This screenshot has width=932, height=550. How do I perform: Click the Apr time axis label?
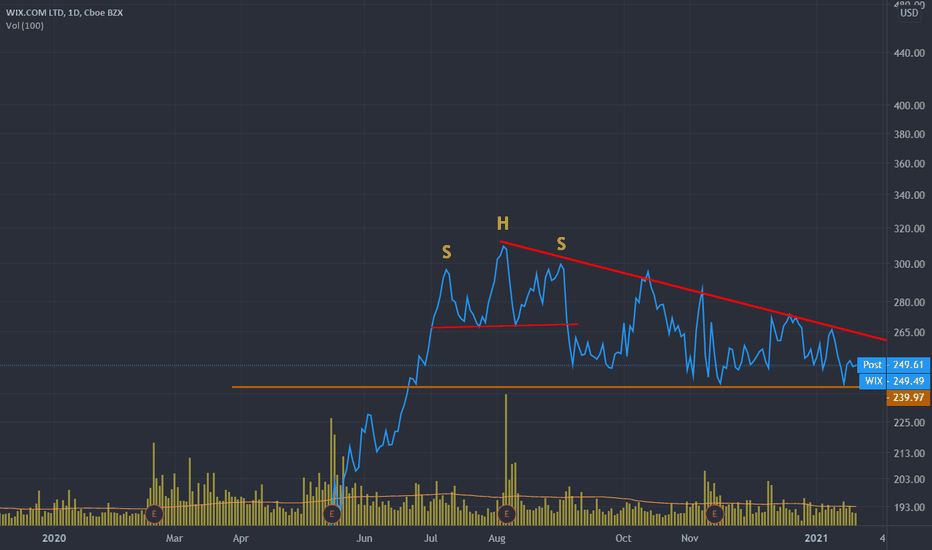pos(240,538)
